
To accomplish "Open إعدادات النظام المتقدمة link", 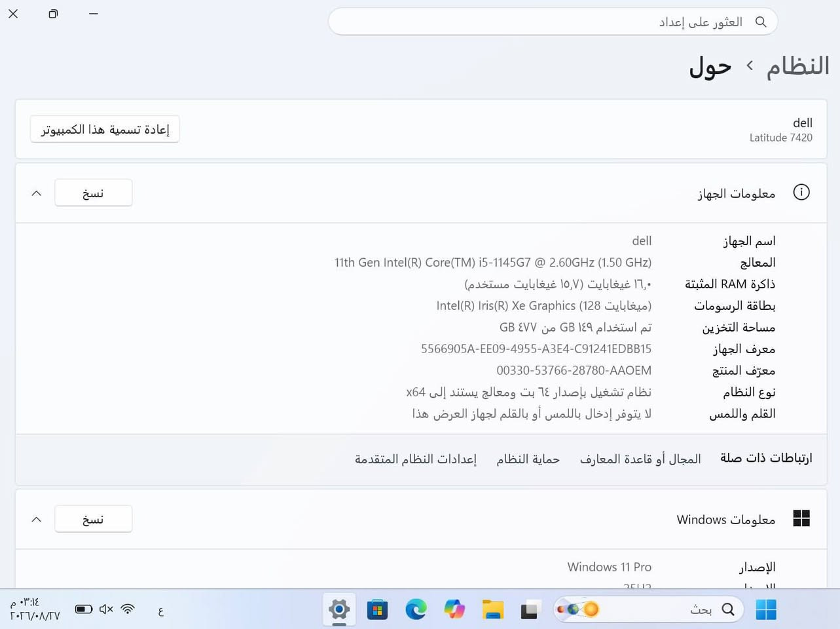I will click(416, 459).
